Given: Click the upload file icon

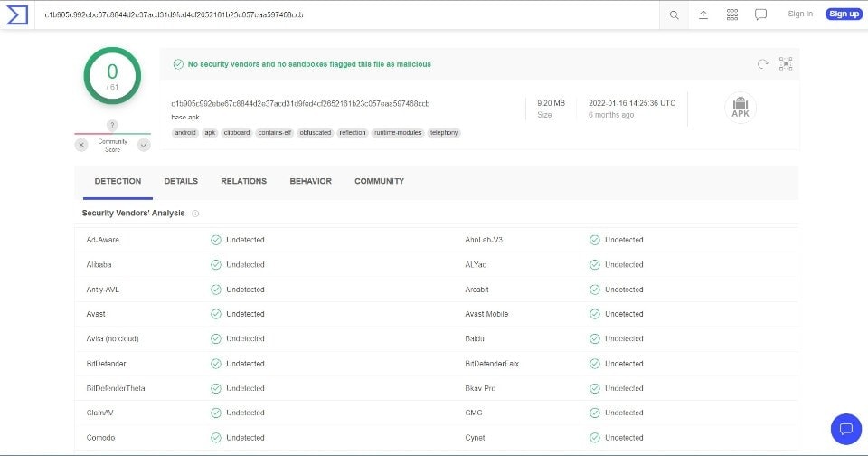Looking at the screenshot, I should (x=703, y=15).
